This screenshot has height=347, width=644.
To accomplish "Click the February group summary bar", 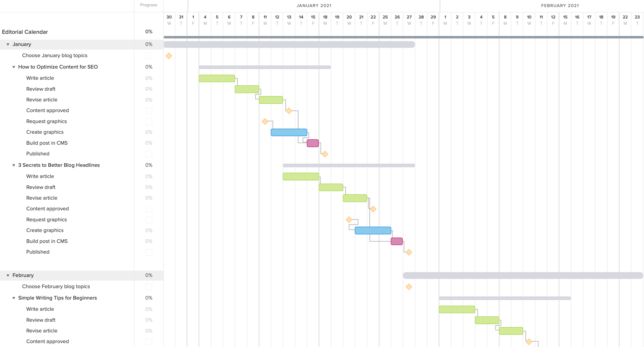I will point(523,275).
